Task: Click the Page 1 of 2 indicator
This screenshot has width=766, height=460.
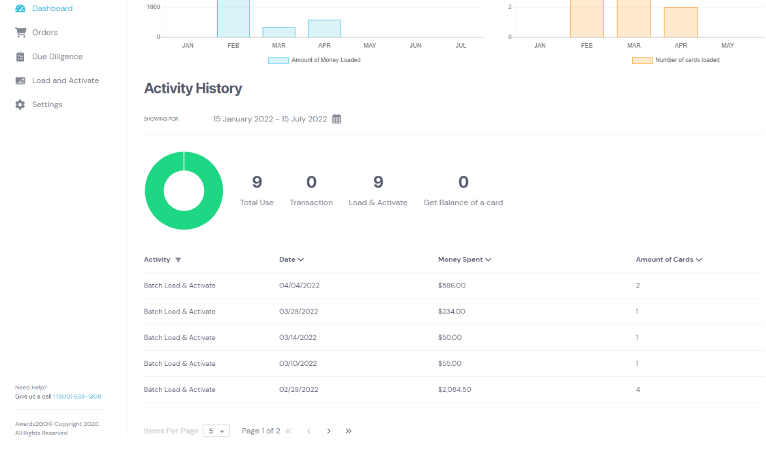Action: pos(261,431)
